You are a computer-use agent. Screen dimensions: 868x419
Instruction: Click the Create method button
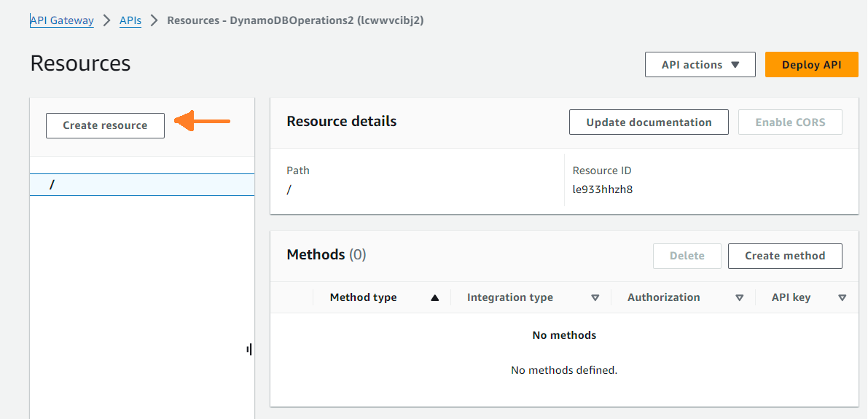point(784,256)
